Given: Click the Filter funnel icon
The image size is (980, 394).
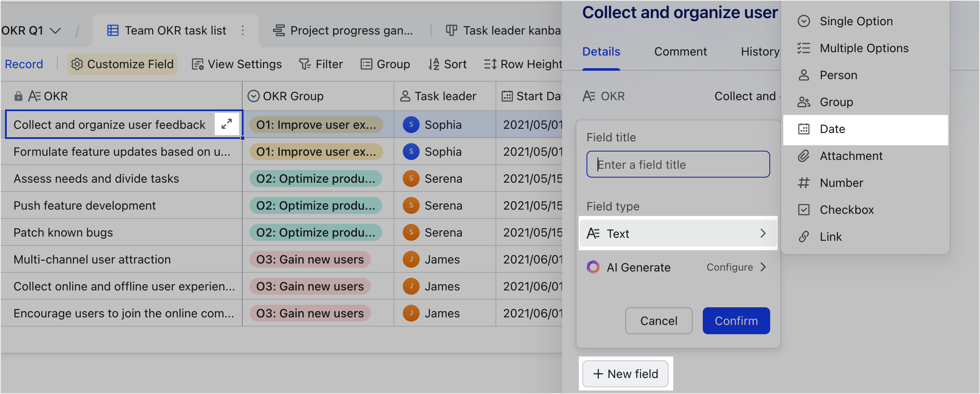Looking at the screenshot, I should click(x=305, y=64).
